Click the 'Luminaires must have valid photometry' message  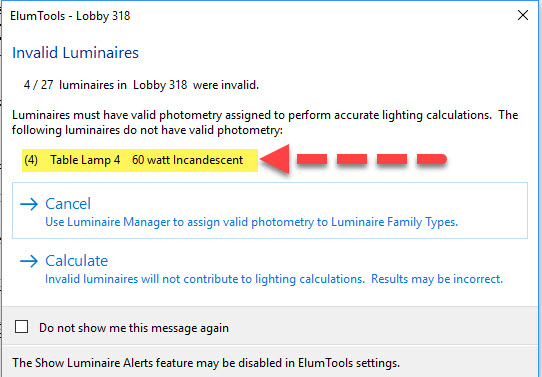point(265,122)
